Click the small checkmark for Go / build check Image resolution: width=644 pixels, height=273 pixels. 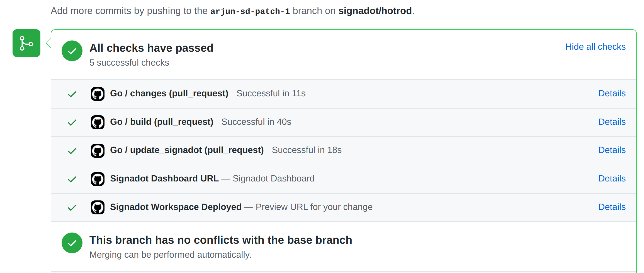[x=72, y=123]
